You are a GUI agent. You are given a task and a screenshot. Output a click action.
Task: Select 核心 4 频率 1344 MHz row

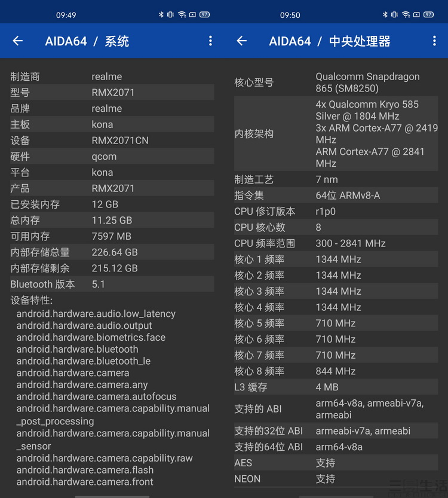336,307
